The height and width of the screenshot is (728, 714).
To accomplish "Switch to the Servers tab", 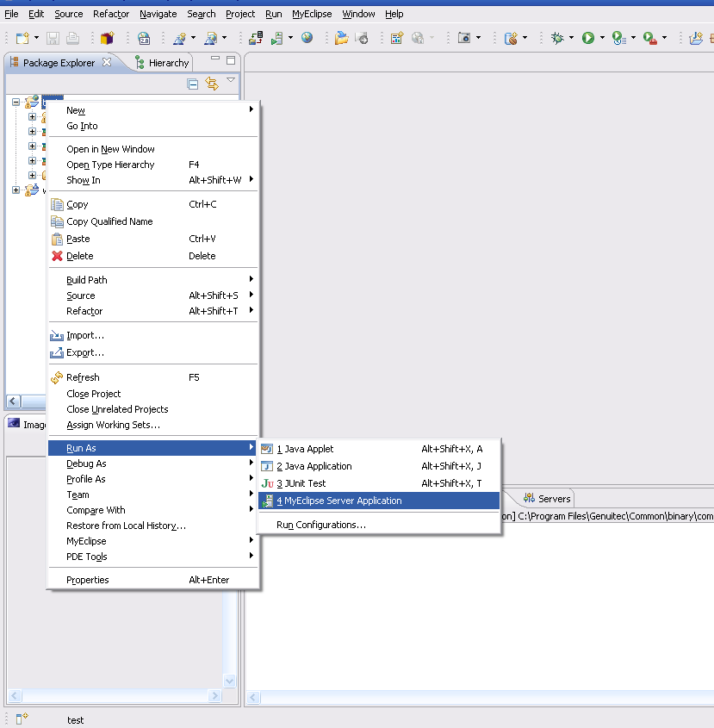I will [x=547, y=499].
